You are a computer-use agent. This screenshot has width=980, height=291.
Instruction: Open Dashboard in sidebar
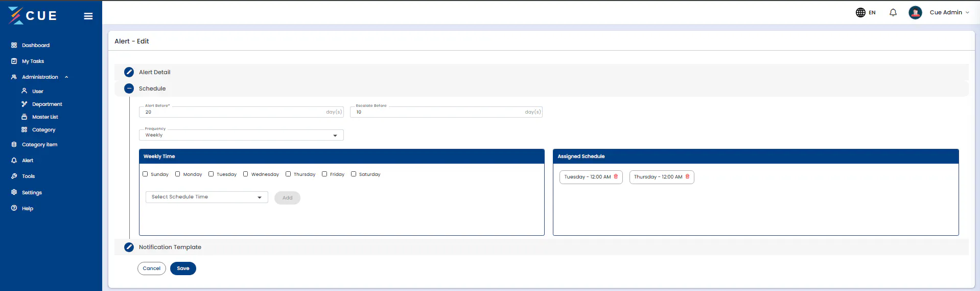[36, 46]
